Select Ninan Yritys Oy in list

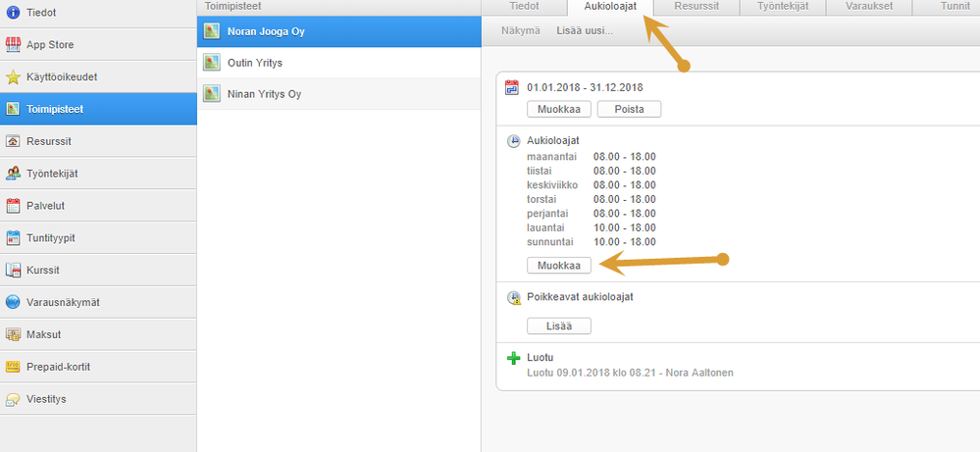[x=338, y=94]
